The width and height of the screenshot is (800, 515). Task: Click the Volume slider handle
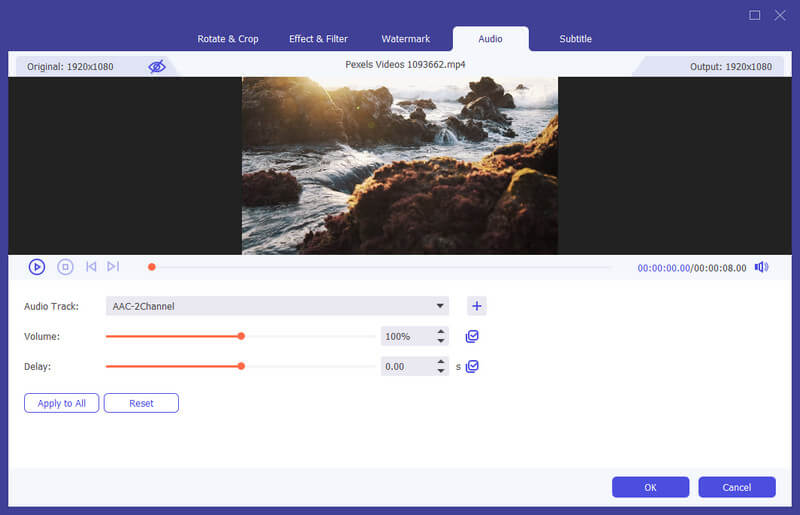click(241, 336)
